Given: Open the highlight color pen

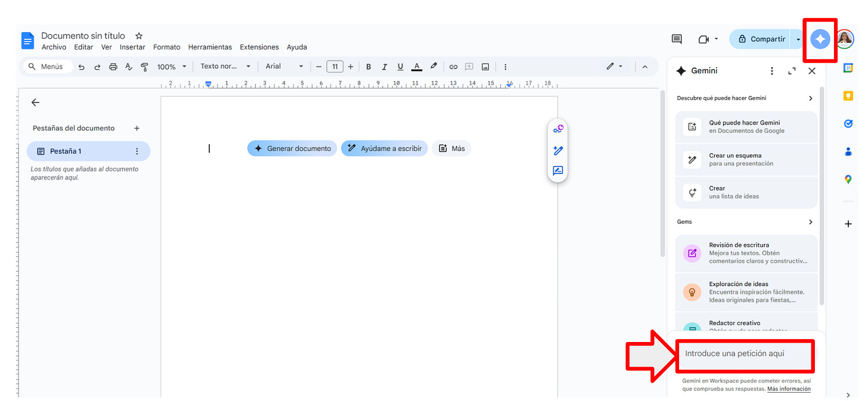Looking at the screenshot, I should (x=433, y=67).
